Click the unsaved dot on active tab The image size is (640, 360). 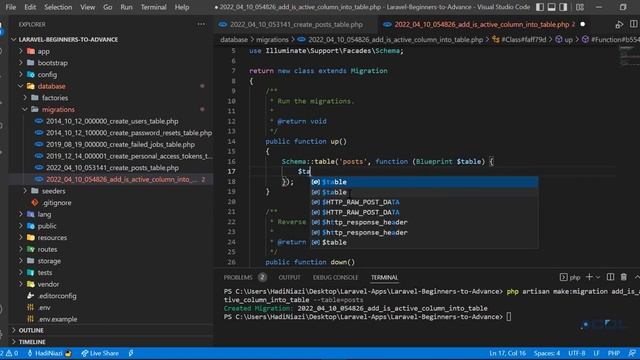coord(582,24)
